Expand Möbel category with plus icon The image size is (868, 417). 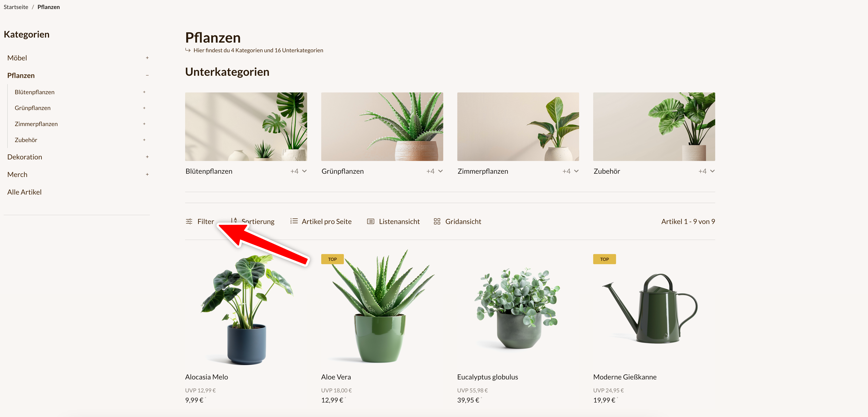(147, 58)
